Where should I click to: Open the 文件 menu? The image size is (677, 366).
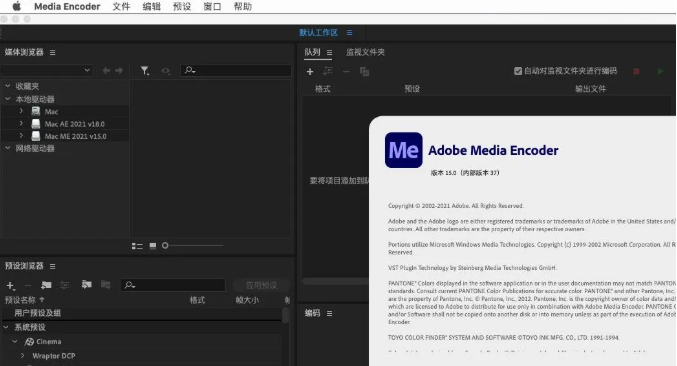121,6
